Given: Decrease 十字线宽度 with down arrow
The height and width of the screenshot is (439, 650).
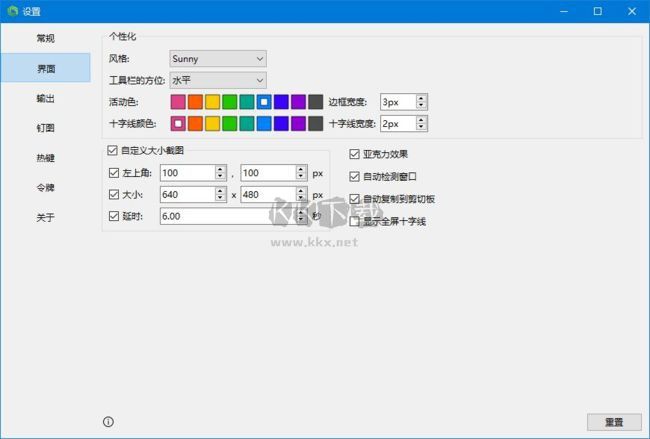Looking at the screenshot, I should [421, 127].
